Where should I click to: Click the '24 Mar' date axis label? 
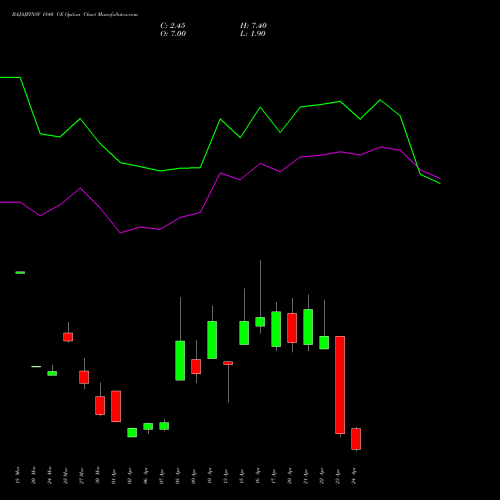click(49, 475)
